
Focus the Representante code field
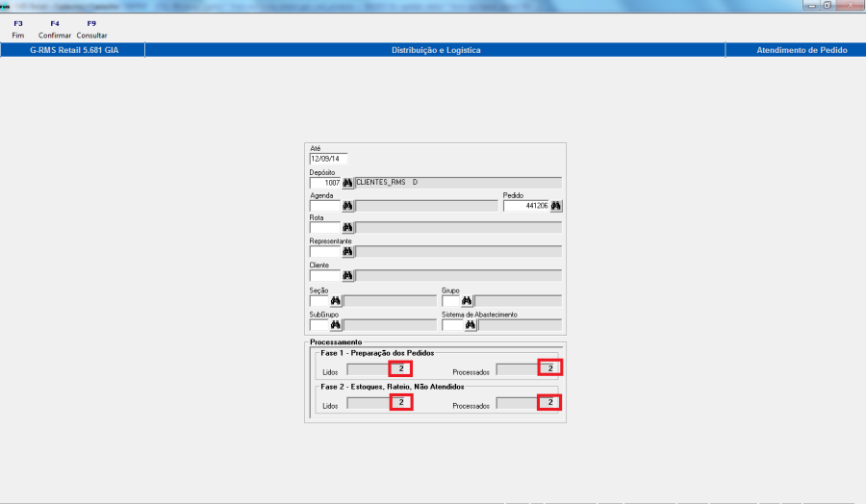click(x=325, y=252)
